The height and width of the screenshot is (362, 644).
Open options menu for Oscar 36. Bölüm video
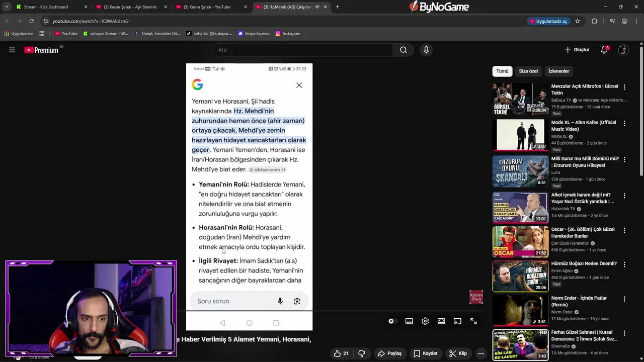624,230
